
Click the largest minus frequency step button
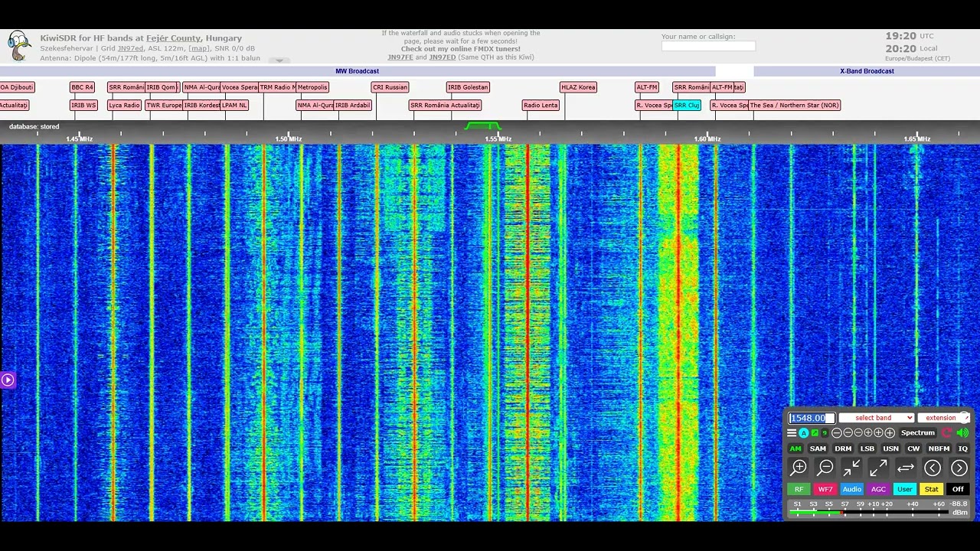(x=837, y=433)
